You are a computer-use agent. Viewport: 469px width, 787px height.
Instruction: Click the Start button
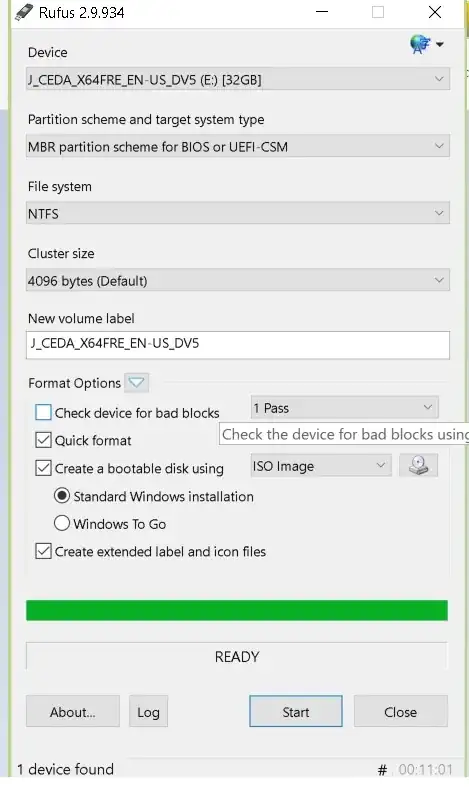(296, 711)
